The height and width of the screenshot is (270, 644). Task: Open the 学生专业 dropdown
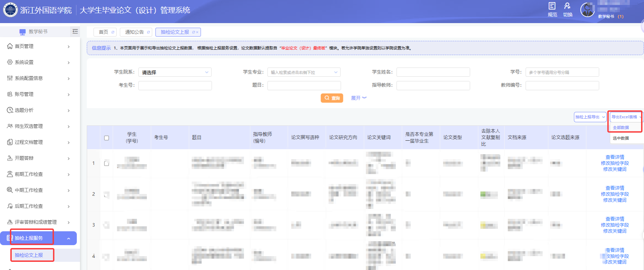(304, 72)
